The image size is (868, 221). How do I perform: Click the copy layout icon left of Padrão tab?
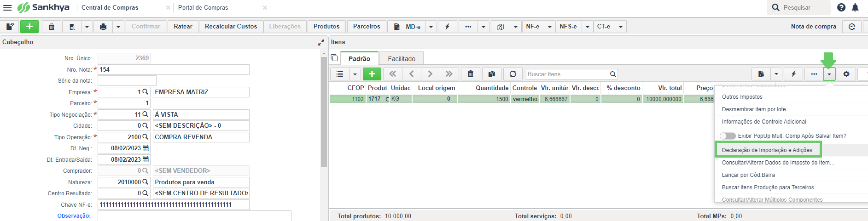coord(334,58)
